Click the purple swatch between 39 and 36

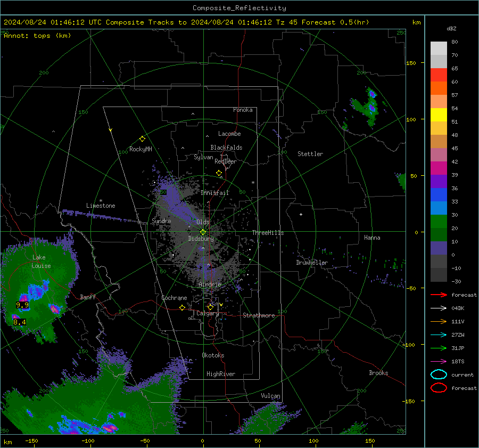439,182
